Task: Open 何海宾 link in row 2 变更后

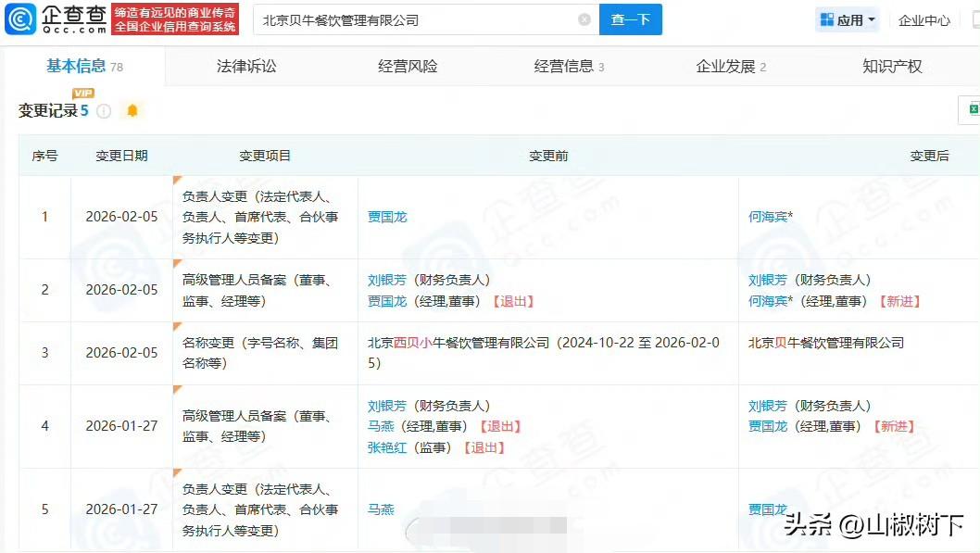Action: (768, 301)
